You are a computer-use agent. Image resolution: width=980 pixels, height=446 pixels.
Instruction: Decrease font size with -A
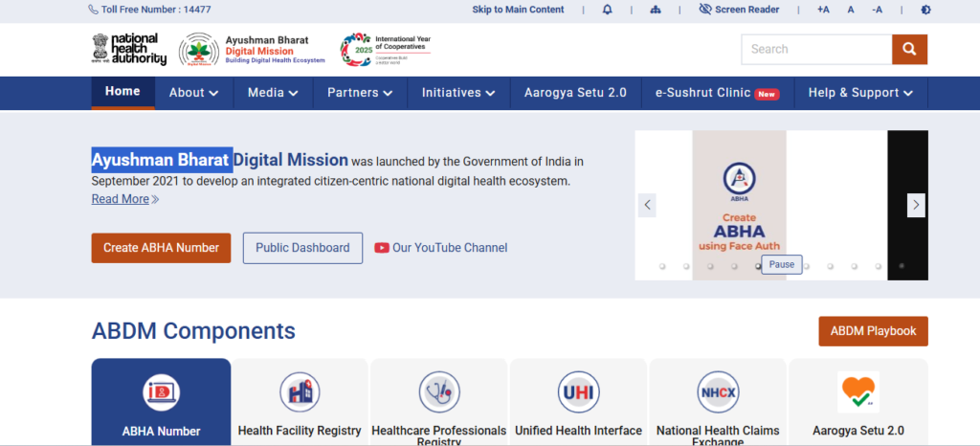(x=878, y=10)
